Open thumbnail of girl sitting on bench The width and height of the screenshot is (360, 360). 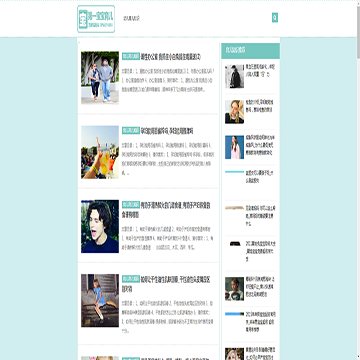coord(100,300)
